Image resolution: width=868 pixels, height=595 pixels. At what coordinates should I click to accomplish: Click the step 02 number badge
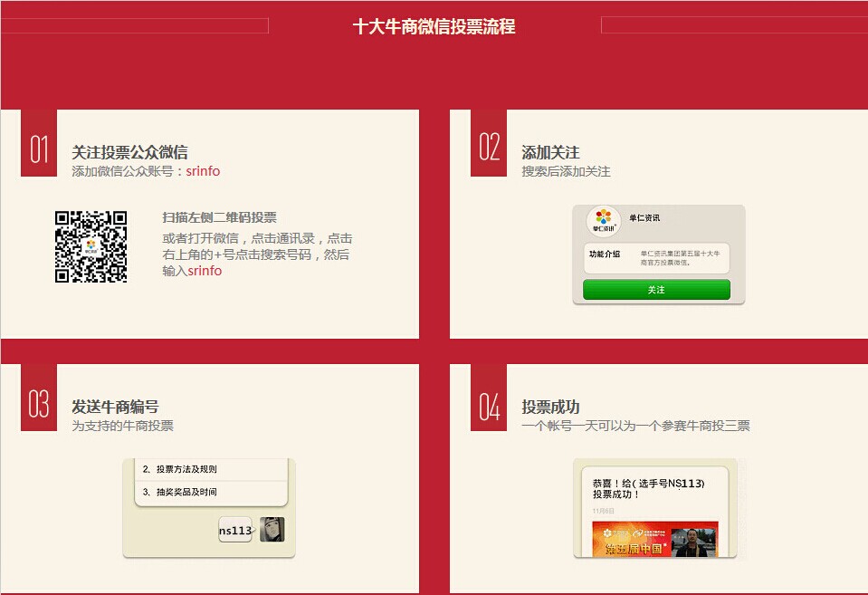tap(489, 145)
